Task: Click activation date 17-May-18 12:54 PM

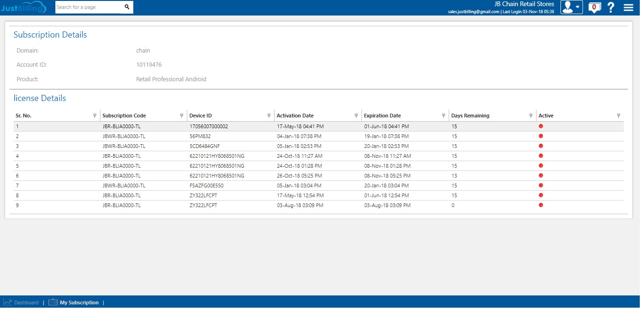Action: coord(300,195)
